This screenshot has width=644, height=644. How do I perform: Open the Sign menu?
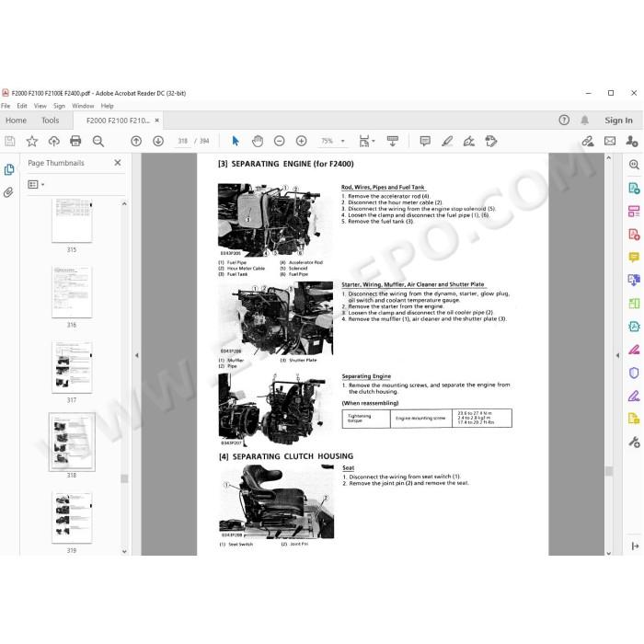(59, 106)
